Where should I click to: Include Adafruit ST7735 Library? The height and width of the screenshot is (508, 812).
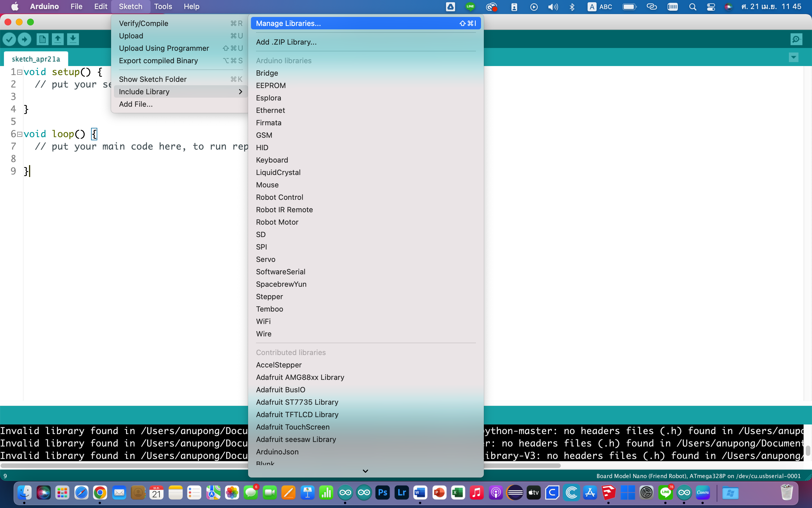[x=366, y=402]
